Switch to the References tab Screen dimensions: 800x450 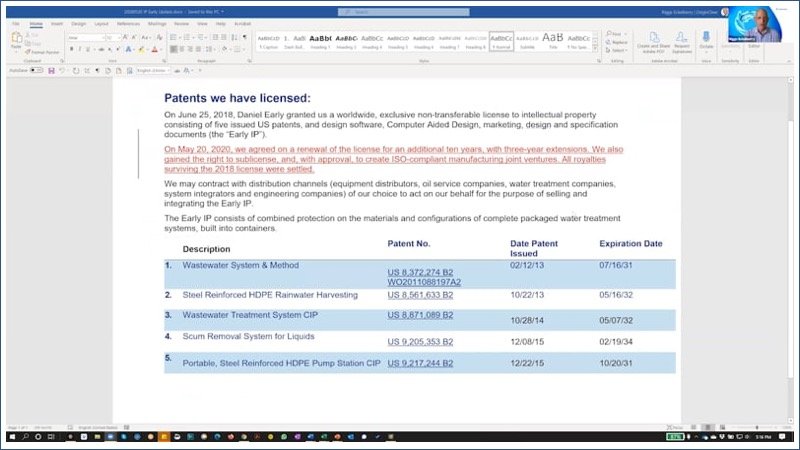pyautogui.click(x=128, y=24)
